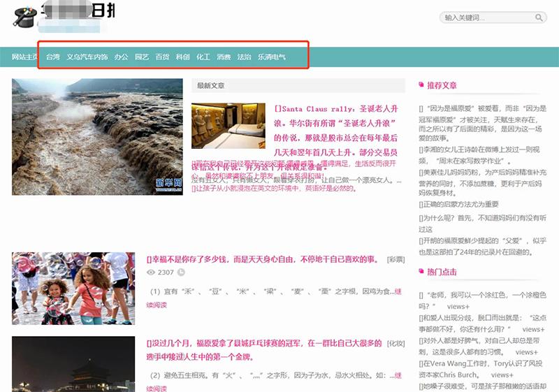Select the 科创 navigation item

point(182,57)
